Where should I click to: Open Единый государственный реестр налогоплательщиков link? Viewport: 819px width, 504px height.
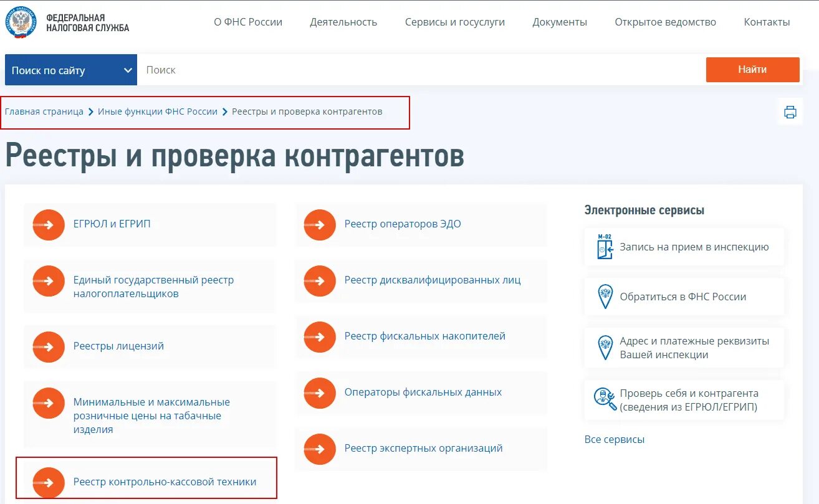[x=154, y=287]
